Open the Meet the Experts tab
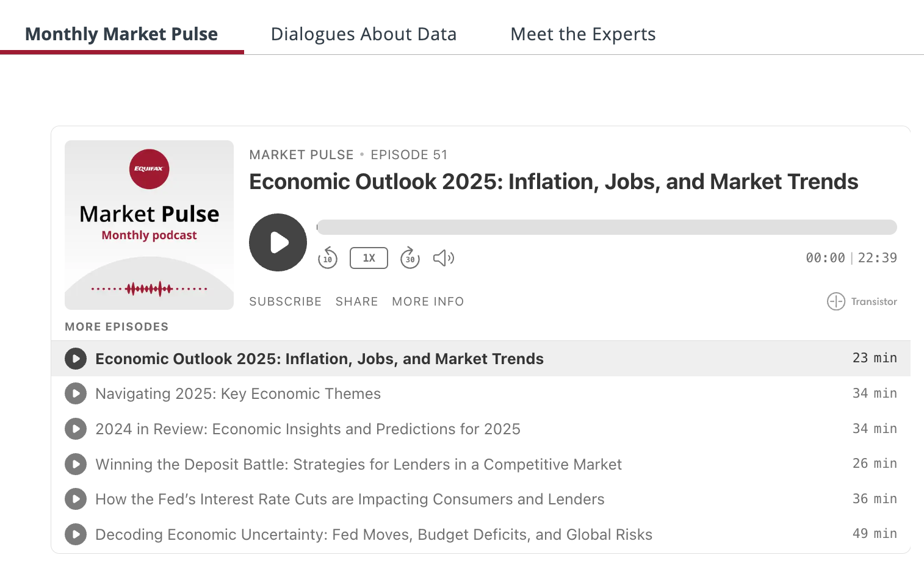The height and width of the screenshot is (566, 924). [x=583, y=34]
